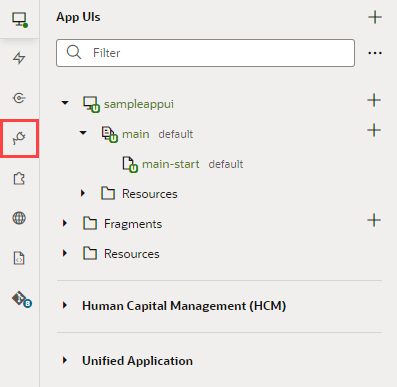Collapse the main flow node
Viewport: 397px width, 387px height.
pyautogui.click(x=83, y=133)
